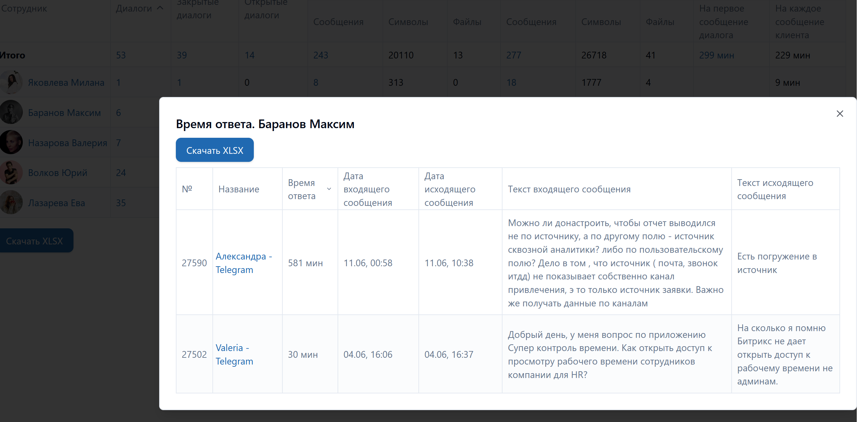This screenshot has width=868, height=422.
Task: Open Яковлева Милана employee link
Action: [66, 82]
